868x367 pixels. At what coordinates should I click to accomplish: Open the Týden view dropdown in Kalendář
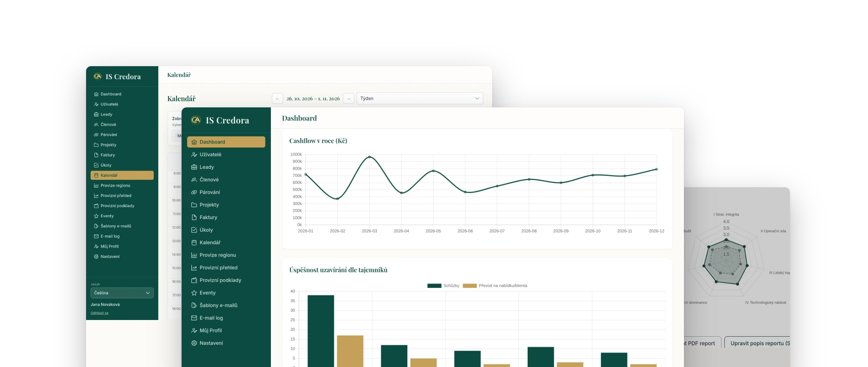coord(420,98)
